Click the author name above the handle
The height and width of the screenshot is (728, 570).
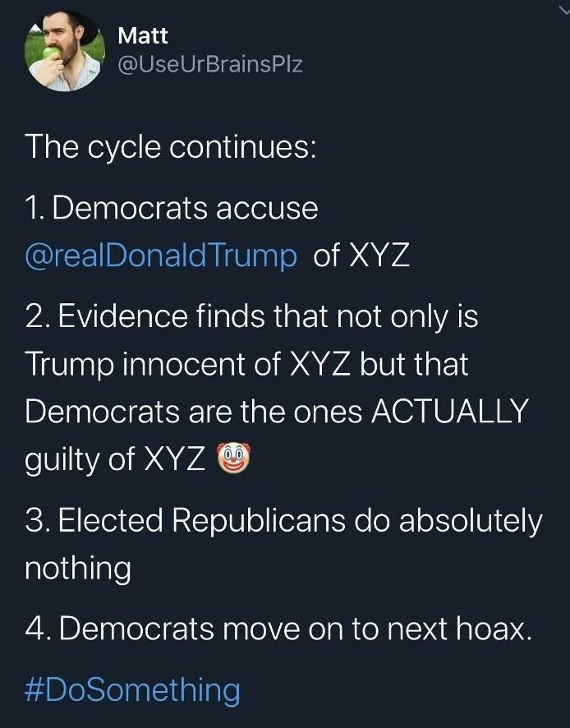[143, 35]
